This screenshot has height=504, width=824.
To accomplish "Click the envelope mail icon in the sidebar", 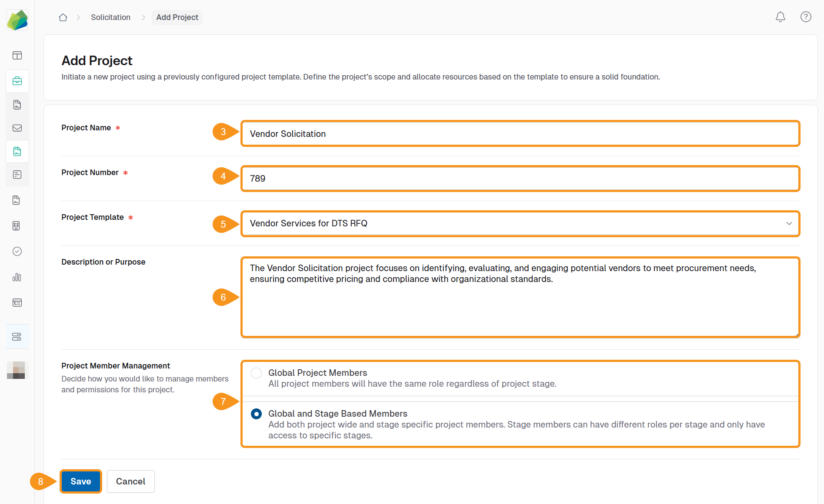I will pos(17,128).
